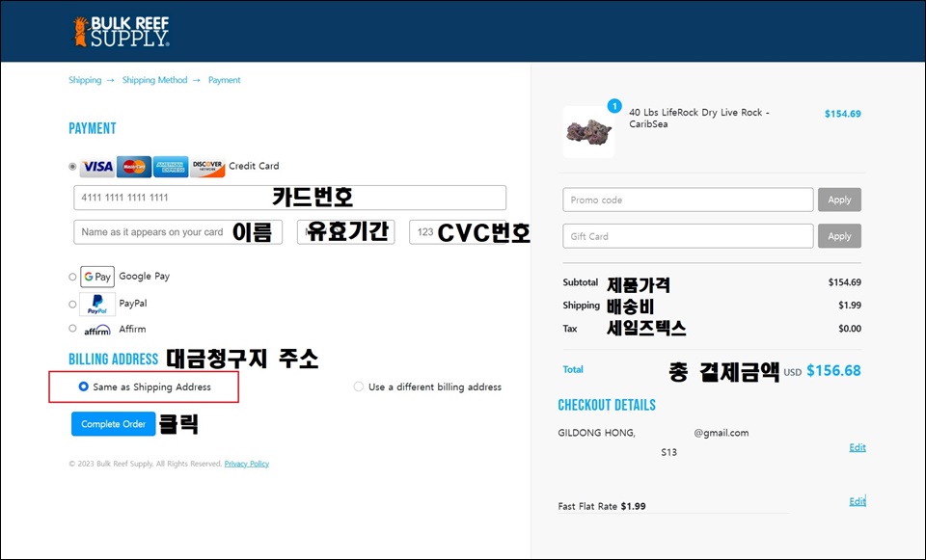The height and width of the screenshot is (560, 926).
Task: Click the name on card field
Action: [177, 232]
